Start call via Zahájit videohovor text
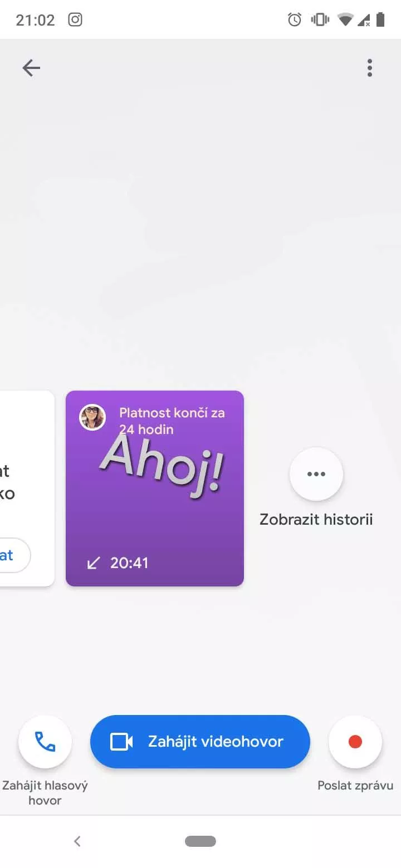 (216, 741)
